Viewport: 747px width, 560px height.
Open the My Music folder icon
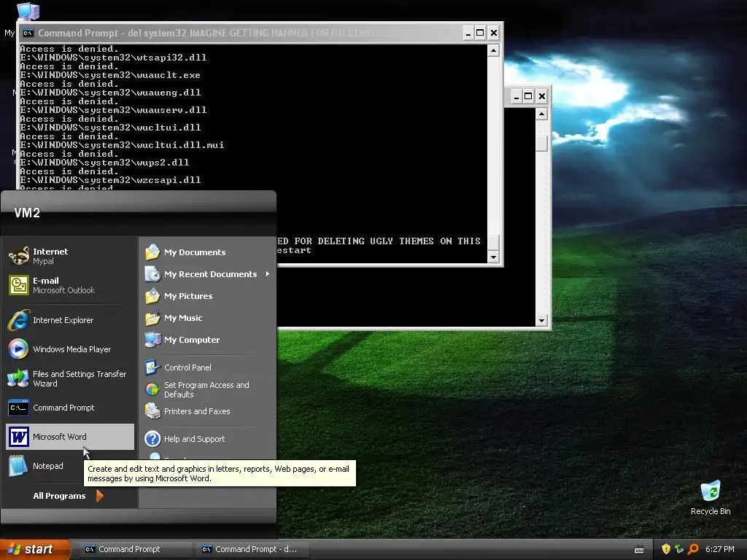coord(152,318)
